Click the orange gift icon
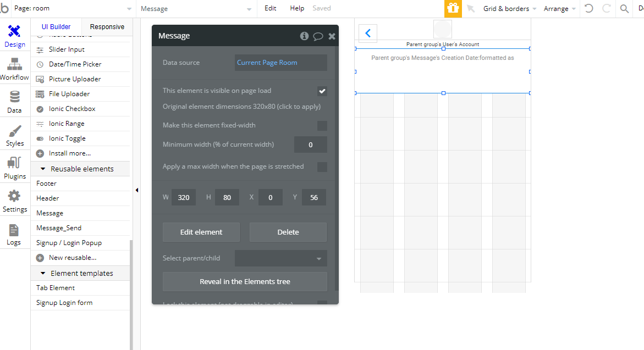This screenshot has width=644, height=350. pos(453,9)
